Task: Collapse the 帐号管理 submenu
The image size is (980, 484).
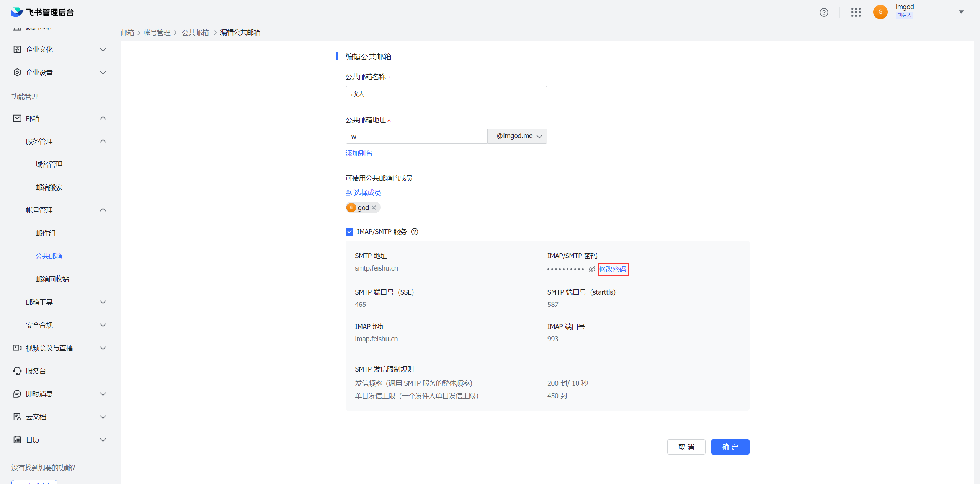Action: (x=103, y=210)
